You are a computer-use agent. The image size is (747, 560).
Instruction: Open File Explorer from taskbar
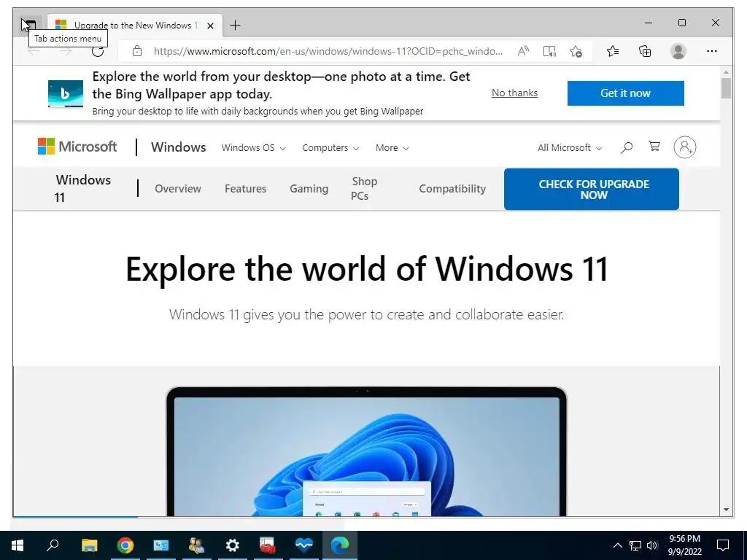point(89,545)
